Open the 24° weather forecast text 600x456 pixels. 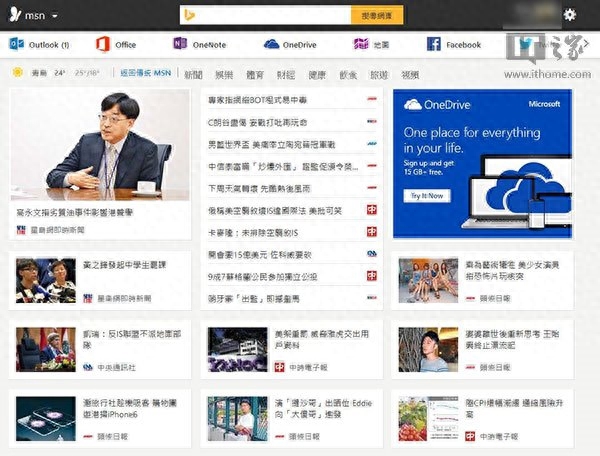coord(59,73)
